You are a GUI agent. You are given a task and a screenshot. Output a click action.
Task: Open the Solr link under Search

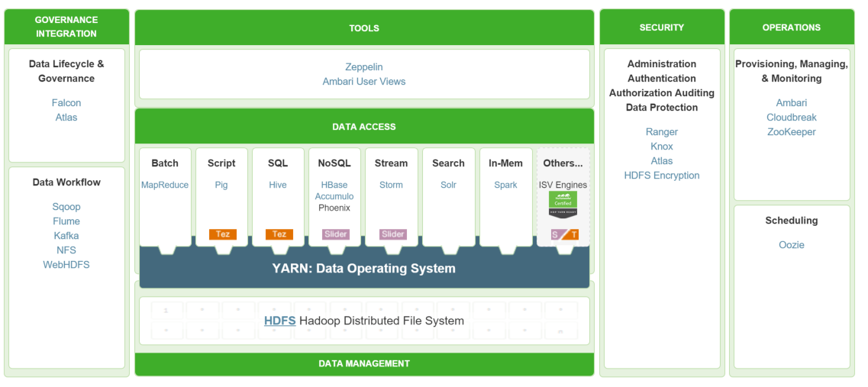(448, 185)
